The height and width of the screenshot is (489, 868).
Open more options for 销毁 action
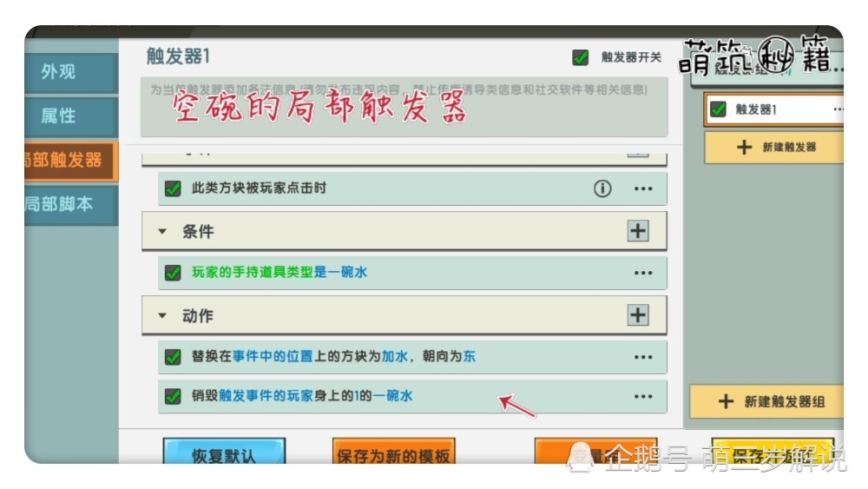pyautogui.click(x=643, y=397)
